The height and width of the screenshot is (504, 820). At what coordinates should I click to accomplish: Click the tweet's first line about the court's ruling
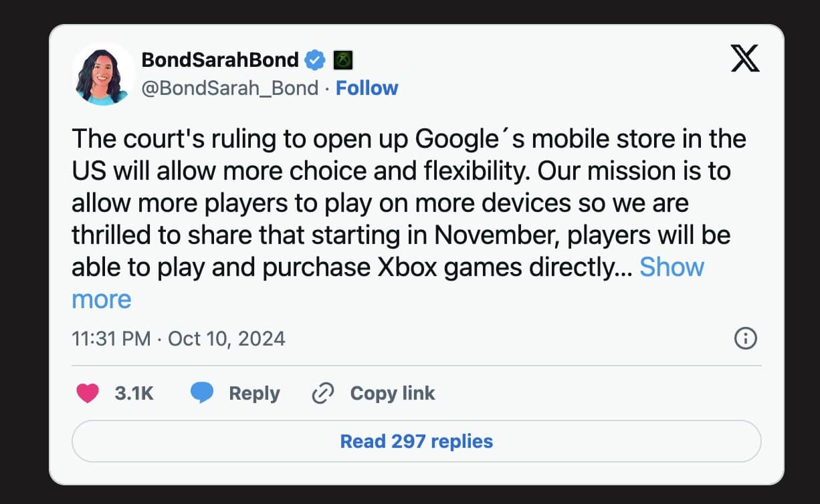tap(408, 139)
